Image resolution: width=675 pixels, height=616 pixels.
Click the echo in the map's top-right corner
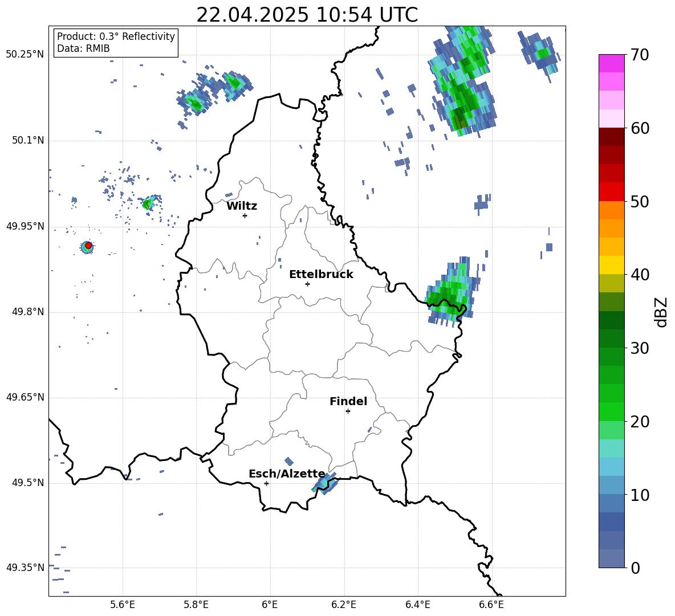click(539, 56)
